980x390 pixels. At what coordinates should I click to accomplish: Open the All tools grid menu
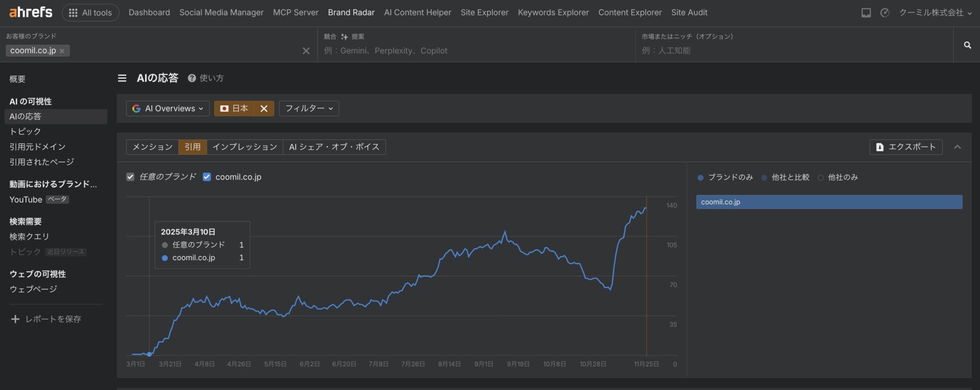coord(90,13)
